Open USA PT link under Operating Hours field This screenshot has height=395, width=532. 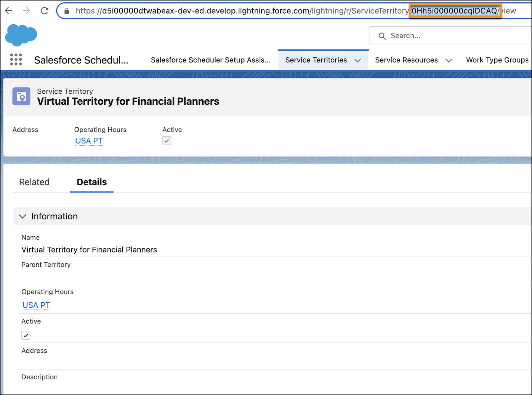click(x=36, y=305)
